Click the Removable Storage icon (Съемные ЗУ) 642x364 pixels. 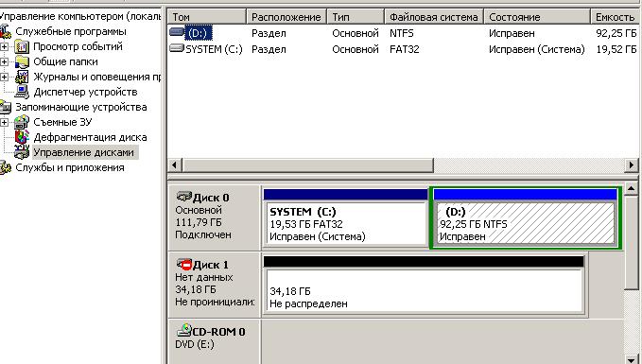click(22, 122)
